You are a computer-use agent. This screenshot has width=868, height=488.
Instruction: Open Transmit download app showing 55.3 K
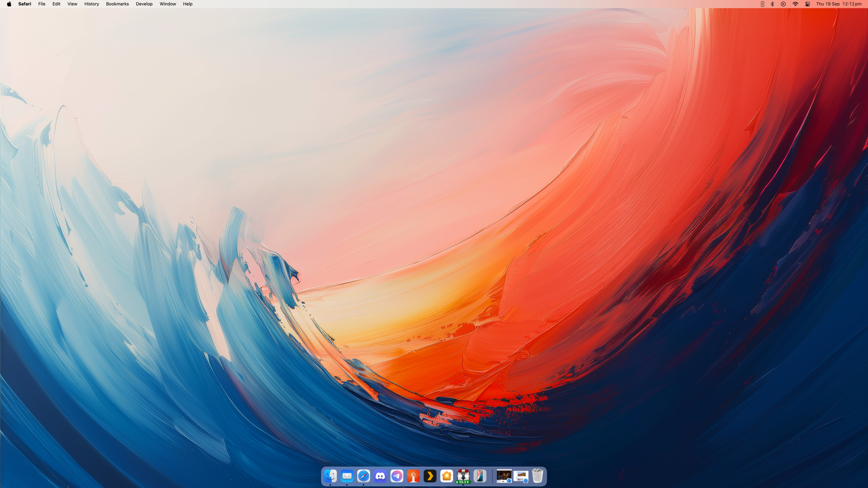tap(463, 476)
